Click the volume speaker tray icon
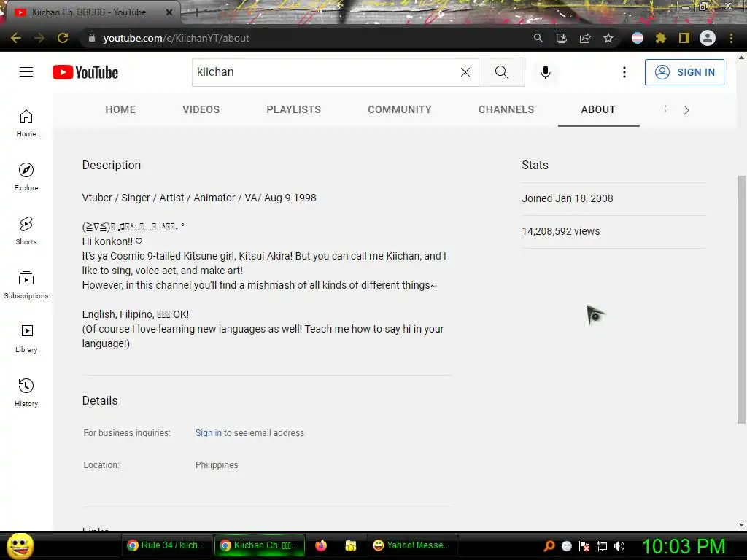Screen dimensions: 747x560 pyautogui.click(x=619, y=546)
